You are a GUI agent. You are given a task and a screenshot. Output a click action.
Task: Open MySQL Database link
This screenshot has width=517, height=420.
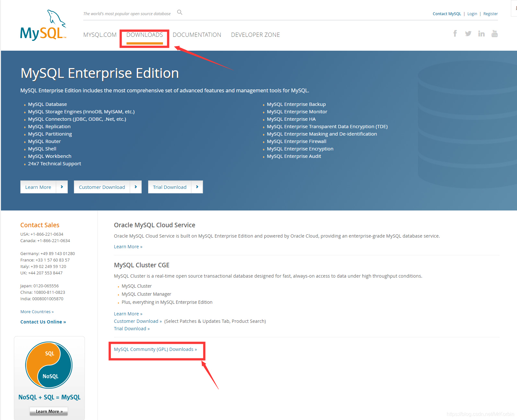point(47,104)
